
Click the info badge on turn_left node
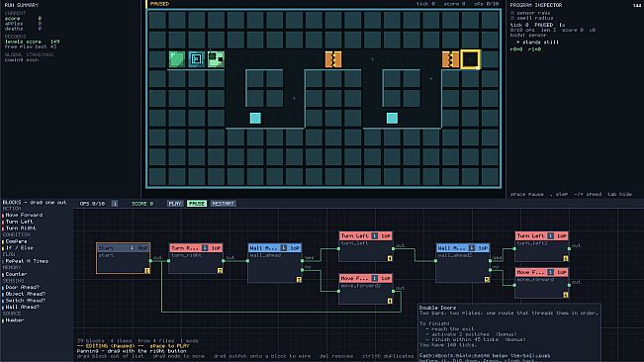coord(374,235)
